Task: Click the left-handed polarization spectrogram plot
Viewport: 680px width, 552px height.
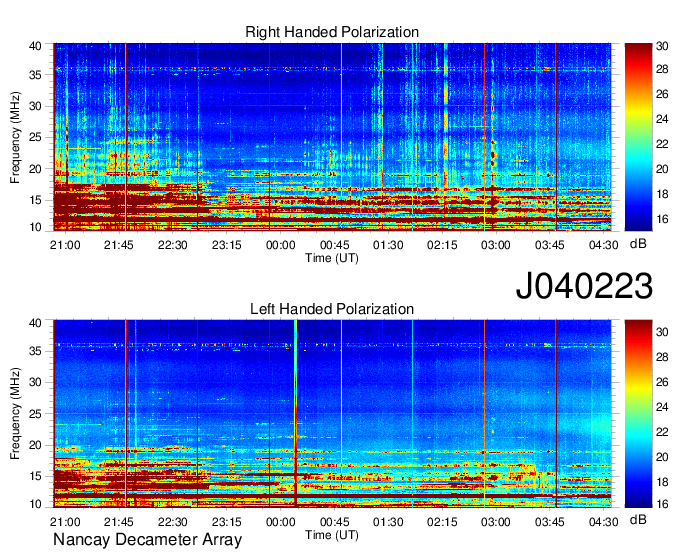Action: click(x=332, y=414)
